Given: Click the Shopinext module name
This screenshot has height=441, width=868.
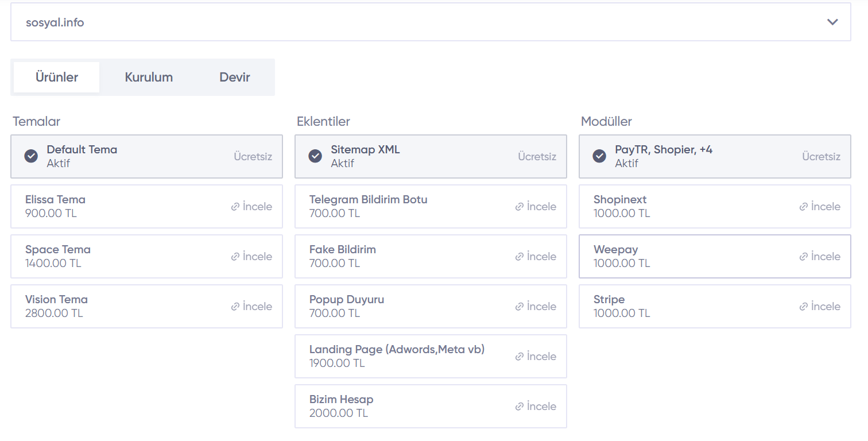Looking at the screenshot, I should pyautogui.click(x=620, y=200).
